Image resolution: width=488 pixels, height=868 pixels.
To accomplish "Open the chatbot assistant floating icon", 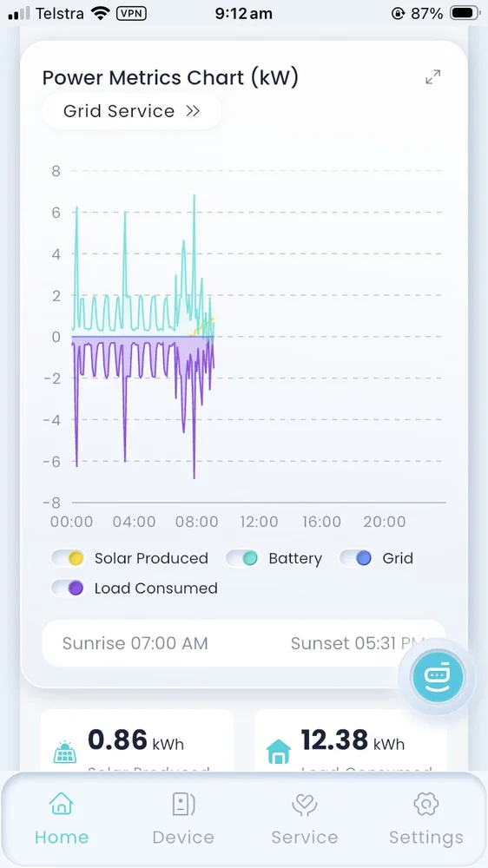I will (438, 676).
